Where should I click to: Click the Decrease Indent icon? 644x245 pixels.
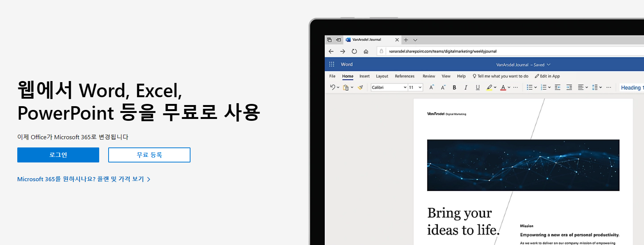click(x=558, y=87)
